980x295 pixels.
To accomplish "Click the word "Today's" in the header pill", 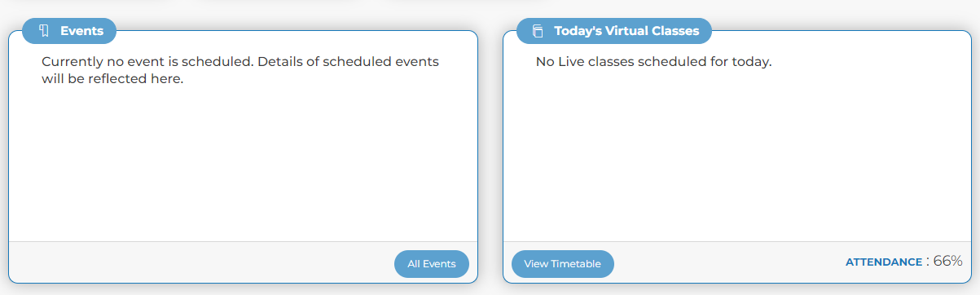I will click(x=578, y=31).
